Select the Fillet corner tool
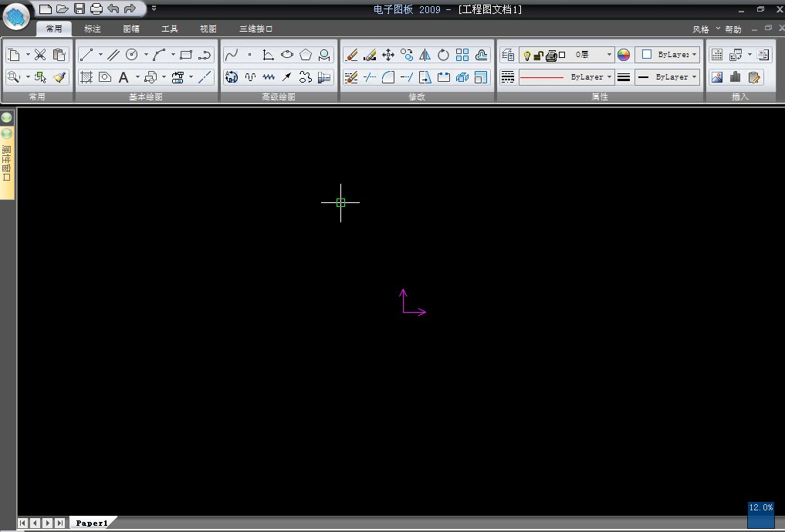 (388, 77)
